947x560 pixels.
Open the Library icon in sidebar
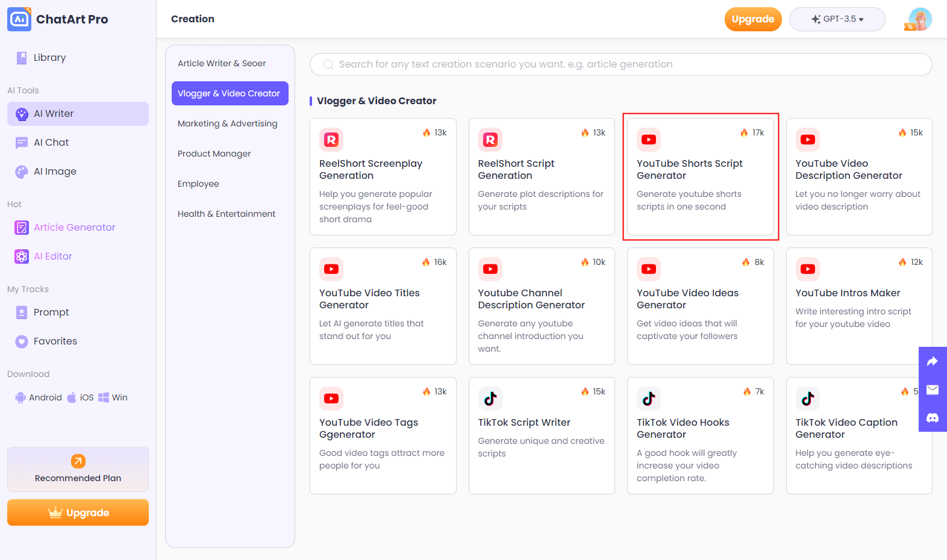22,58
